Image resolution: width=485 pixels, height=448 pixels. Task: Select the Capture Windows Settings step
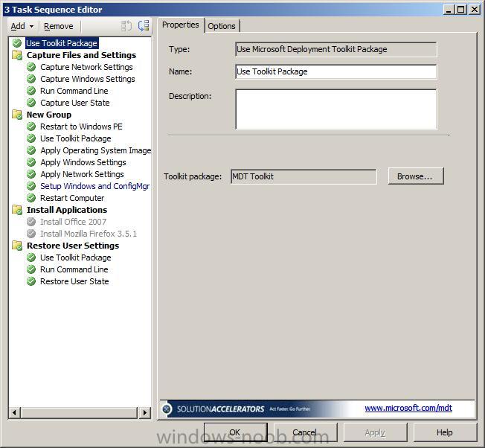pyautogui.click(x=88, y=79)
